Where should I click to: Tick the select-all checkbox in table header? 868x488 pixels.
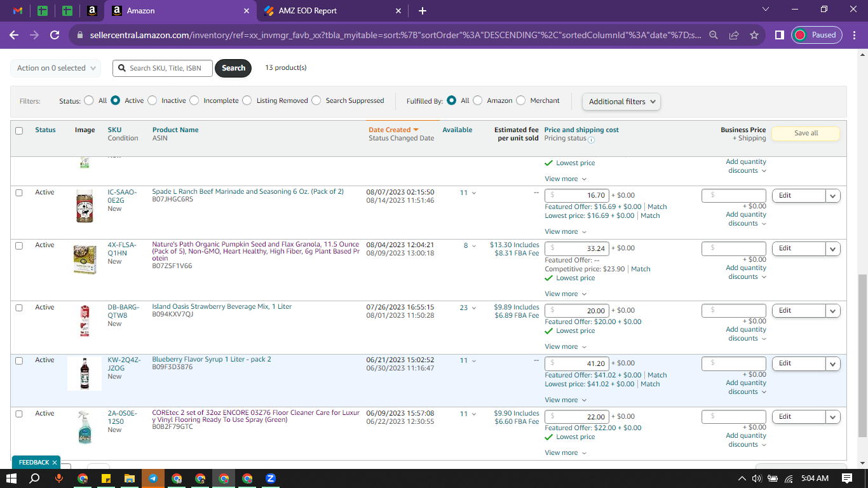(x=19, y=131)
